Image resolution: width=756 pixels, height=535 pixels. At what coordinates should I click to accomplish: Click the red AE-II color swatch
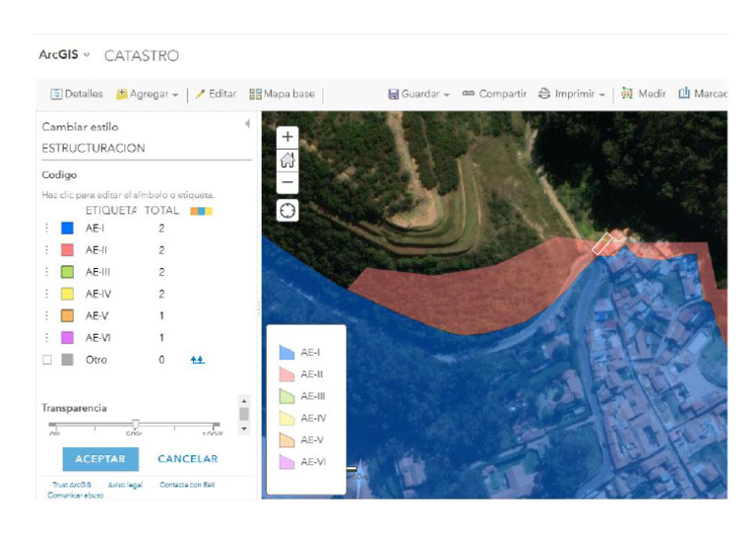pos(68,250)
